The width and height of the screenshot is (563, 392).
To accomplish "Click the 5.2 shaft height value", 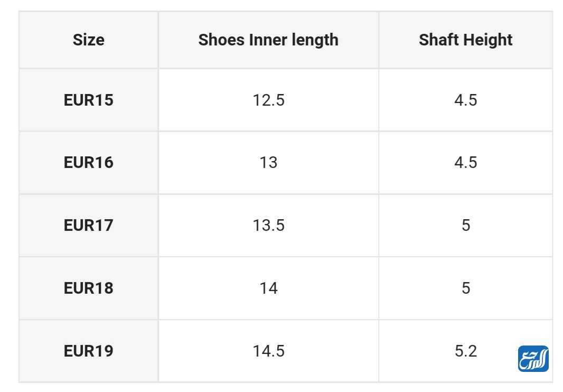I will 465,351.
